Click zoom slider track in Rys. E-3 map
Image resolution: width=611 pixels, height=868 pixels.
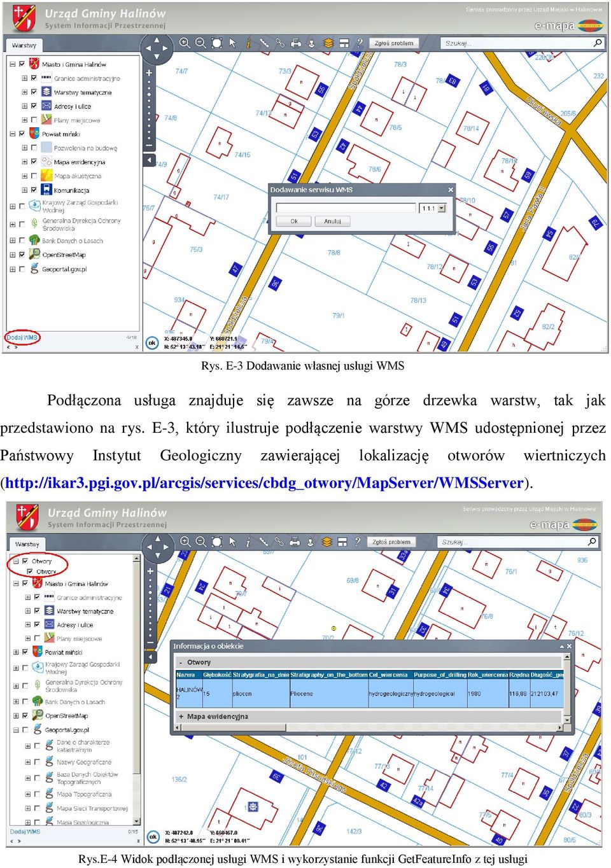[150, 109]
